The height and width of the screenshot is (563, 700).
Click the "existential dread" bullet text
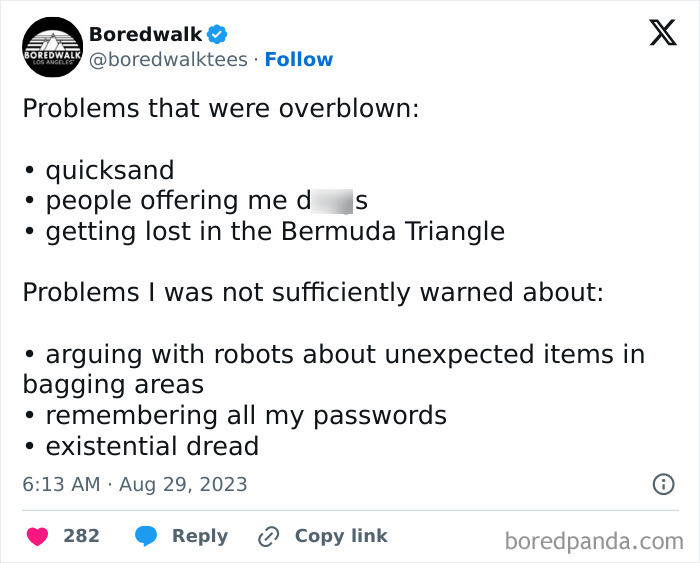pyautogui.click(x=152, y=446)
